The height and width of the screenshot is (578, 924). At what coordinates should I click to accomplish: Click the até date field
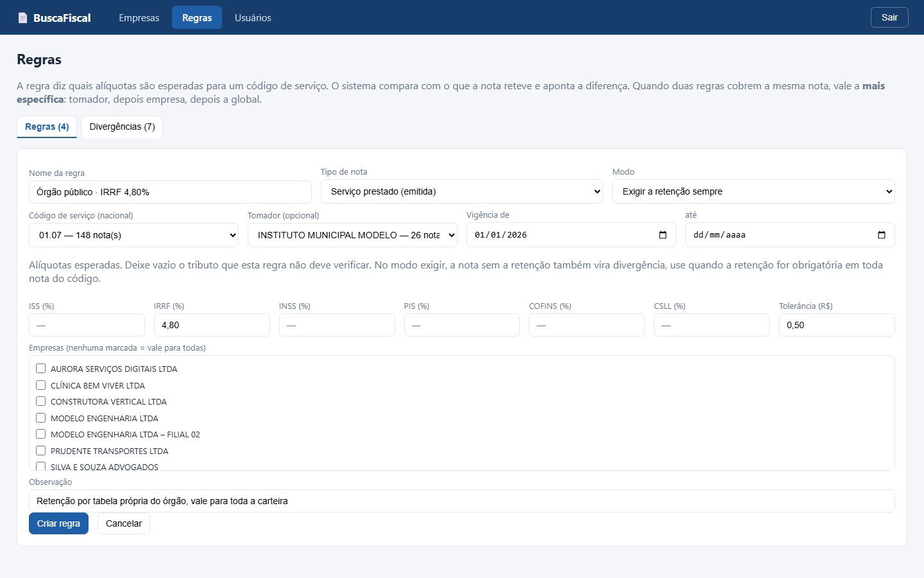[790, 235]
